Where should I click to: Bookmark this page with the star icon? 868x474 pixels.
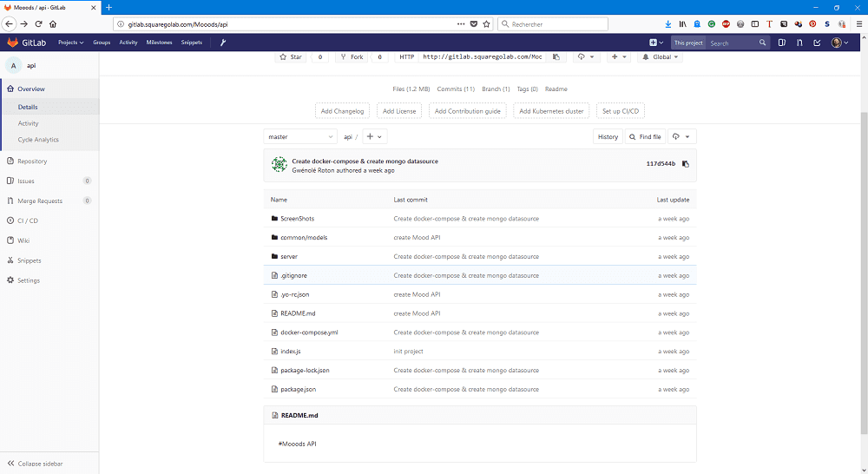[487, 24]
